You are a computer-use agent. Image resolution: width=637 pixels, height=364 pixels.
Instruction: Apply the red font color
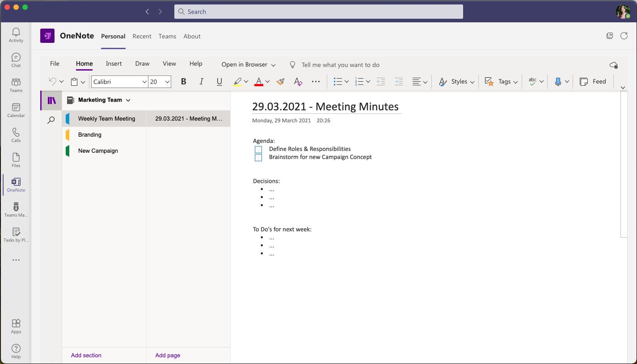(259, 82)
